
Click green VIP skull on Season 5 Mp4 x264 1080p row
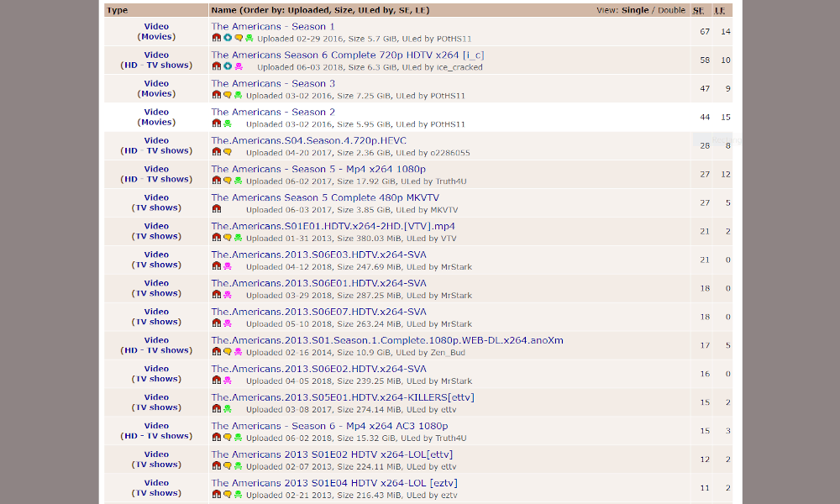tap(239, 181)
